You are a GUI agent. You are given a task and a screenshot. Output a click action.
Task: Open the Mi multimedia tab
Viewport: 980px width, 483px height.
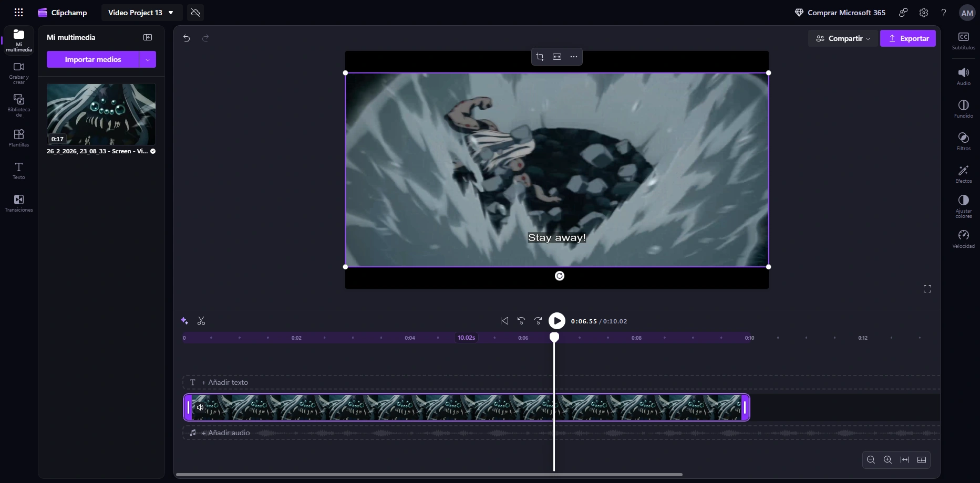coord(19,40)
